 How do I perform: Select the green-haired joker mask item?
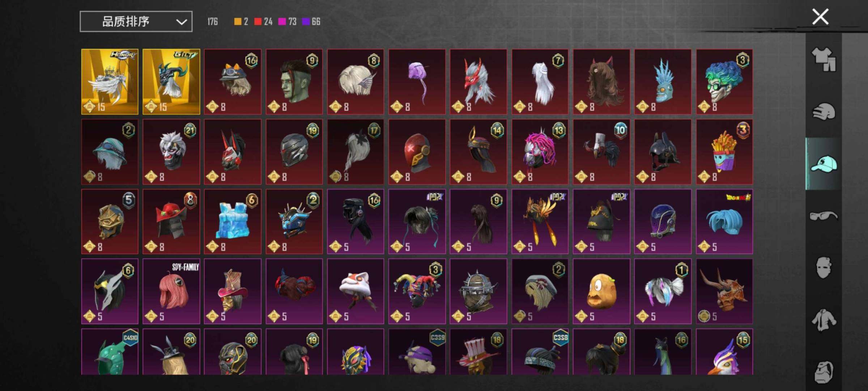[724, 82]
